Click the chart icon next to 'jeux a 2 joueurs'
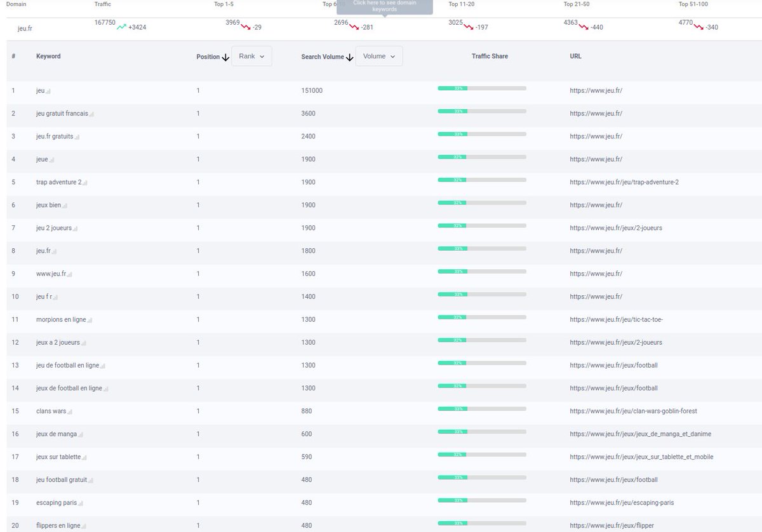This screenshot has height=532, width=762. [x=84, y=343]
